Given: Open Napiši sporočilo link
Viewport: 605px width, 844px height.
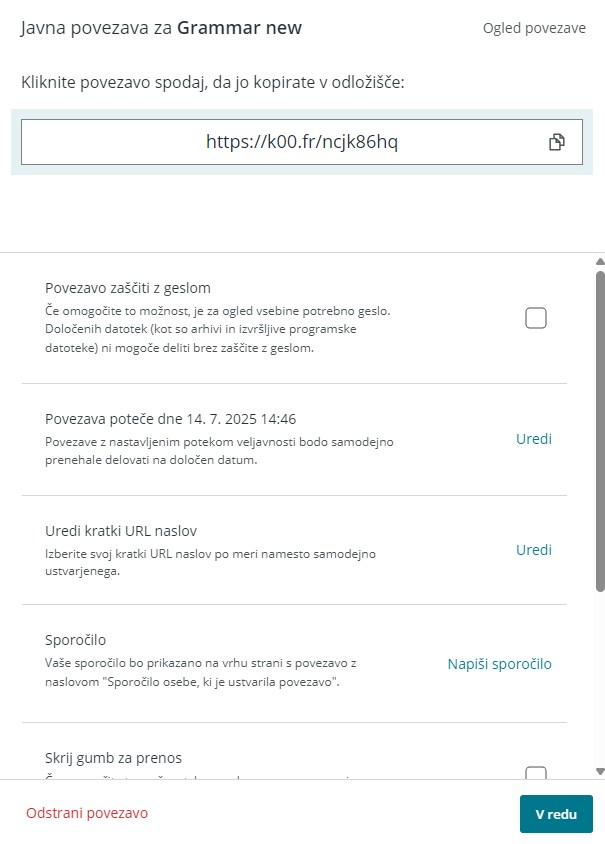Looking at the screenshot, I should click(500, 664).
